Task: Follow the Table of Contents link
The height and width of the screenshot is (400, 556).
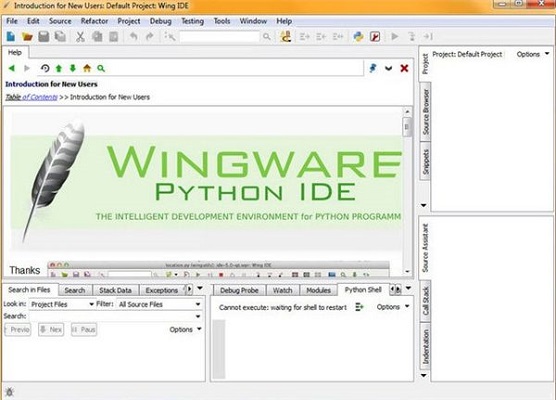Action: pos(31,97)
